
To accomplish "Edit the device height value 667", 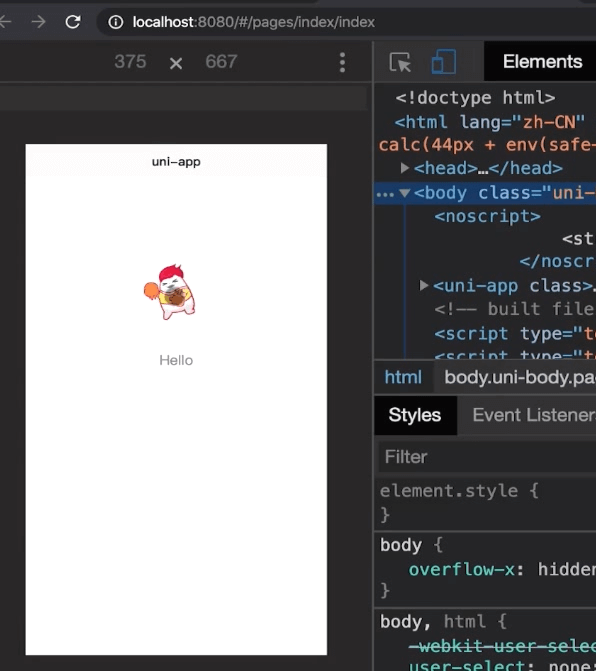I will (221, 62).
